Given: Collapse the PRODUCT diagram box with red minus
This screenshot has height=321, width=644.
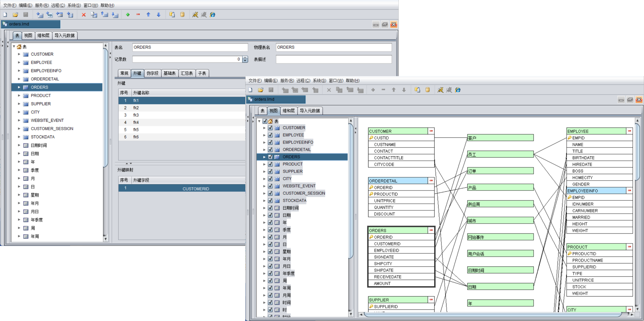Looking at the screenshot, I should click(629, 247).
